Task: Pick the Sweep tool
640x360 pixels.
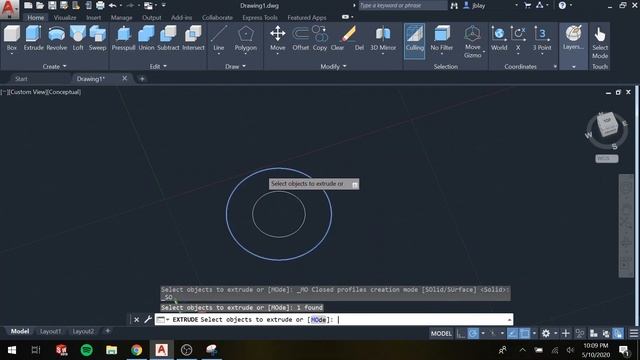Action: click(x=98, y=38)
